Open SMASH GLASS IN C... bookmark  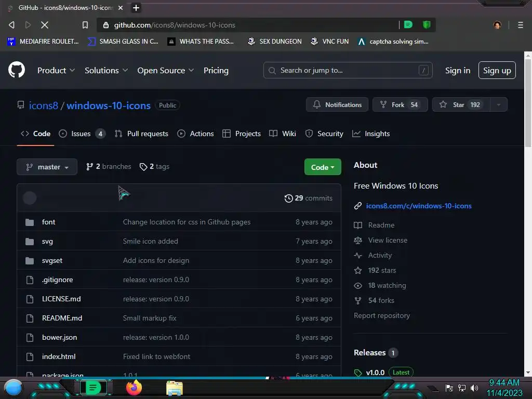123,42
